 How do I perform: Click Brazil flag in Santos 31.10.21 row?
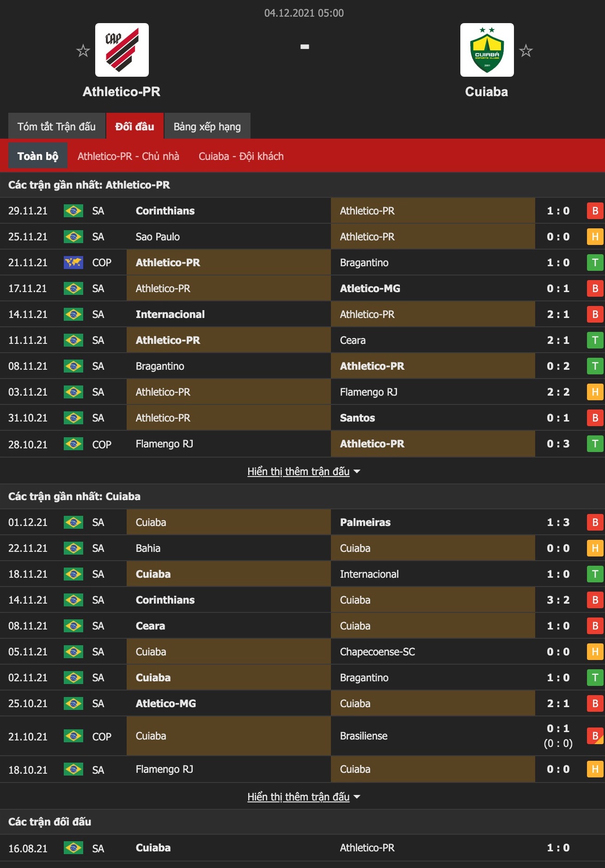click(73, 418)
